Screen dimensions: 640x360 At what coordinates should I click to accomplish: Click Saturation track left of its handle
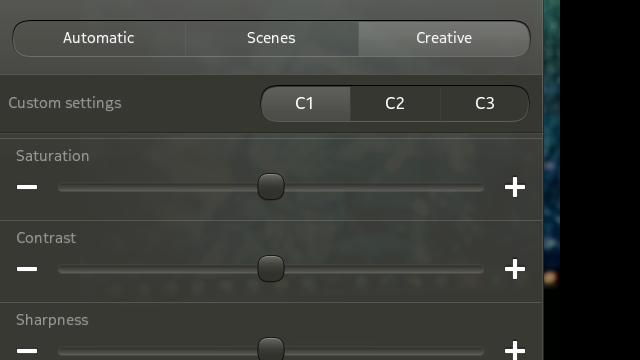pyautogui.click(x=158, y=187)
